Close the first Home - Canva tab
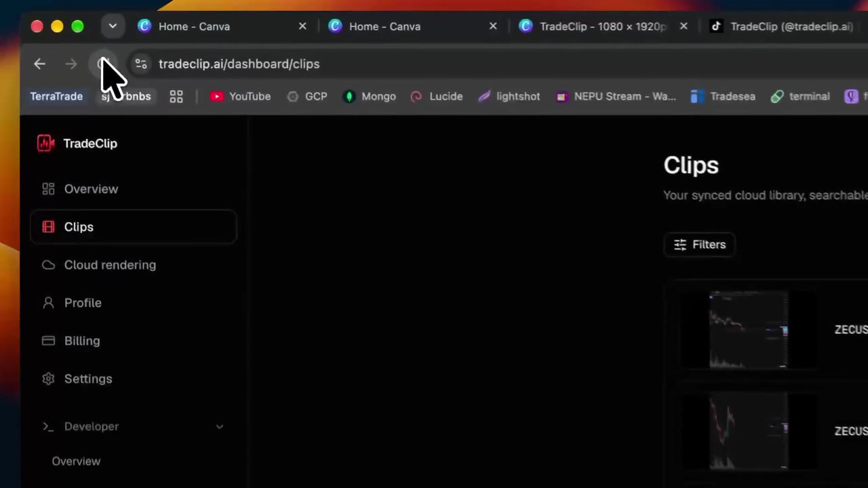 tap(302, 26)
